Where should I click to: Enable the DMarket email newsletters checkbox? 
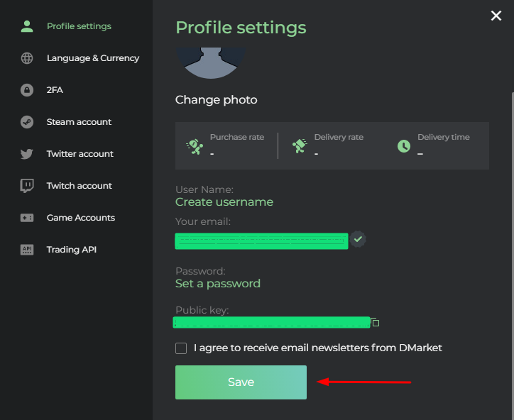[x=181, y=348]
